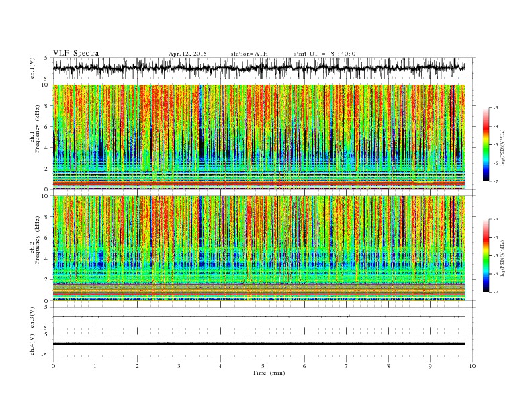Click the "6" tick on ch.2 frequency axis
Viewport: 532px width, 411px height.
[x=46, y=238]
